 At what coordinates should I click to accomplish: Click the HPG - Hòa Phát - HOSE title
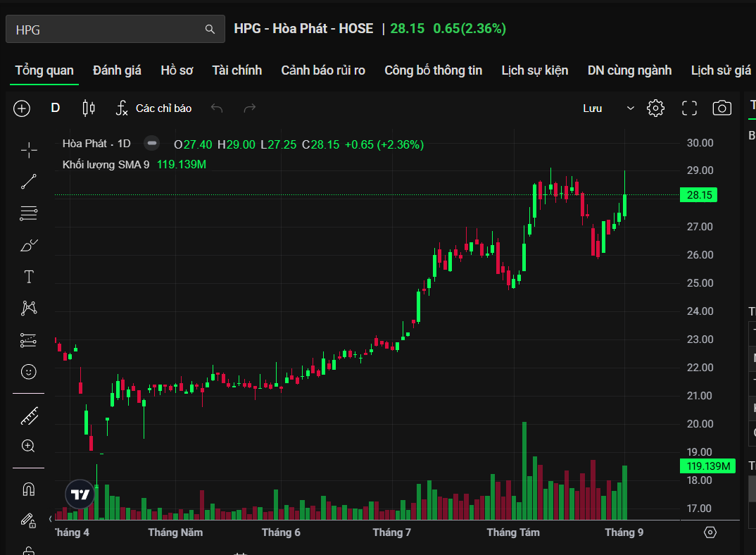pos(304,28)
